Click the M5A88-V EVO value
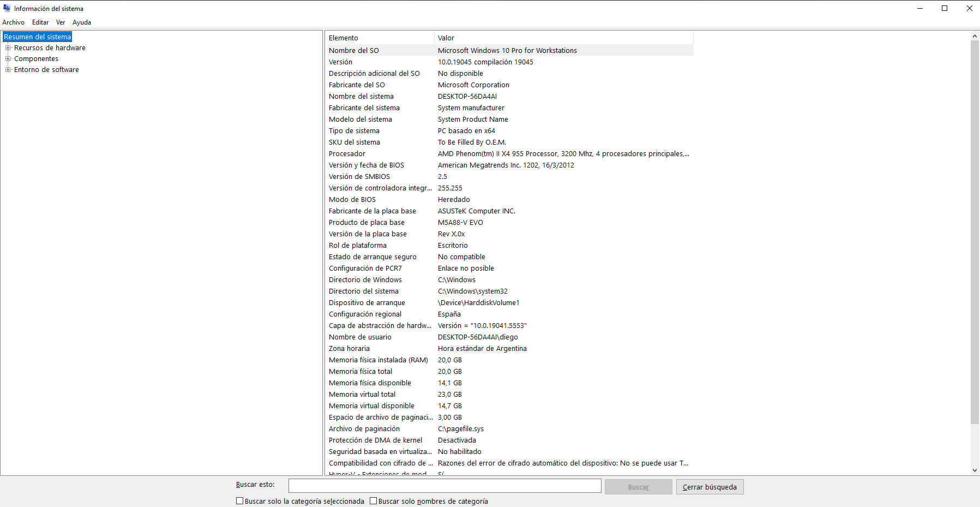The image size is (980, 507). pyautogui.click(x=460, y=222)
